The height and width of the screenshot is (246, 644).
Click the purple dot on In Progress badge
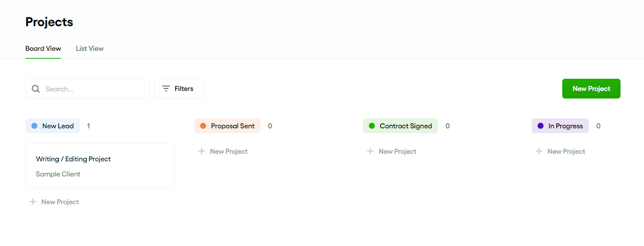pos(540,126)
